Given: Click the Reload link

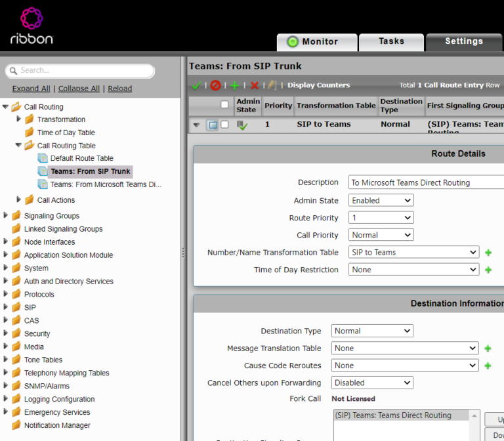Looking at the screenshot, I should click(119, 89).
